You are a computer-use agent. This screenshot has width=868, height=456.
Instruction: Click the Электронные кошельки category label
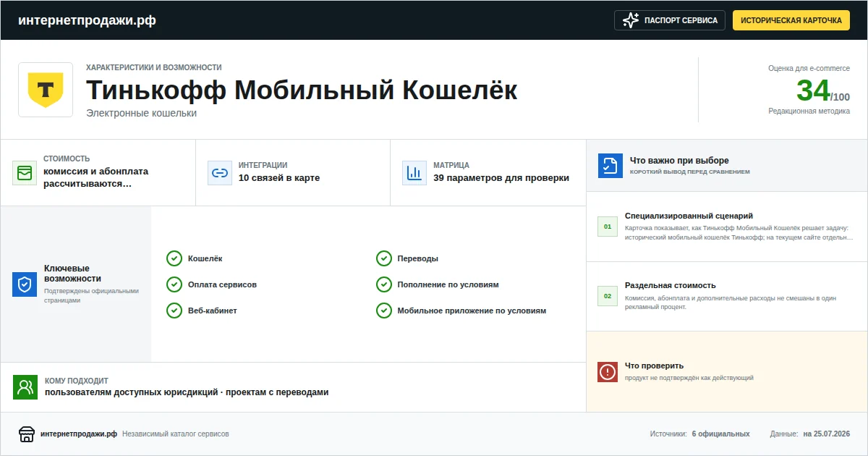coord(141,113)
